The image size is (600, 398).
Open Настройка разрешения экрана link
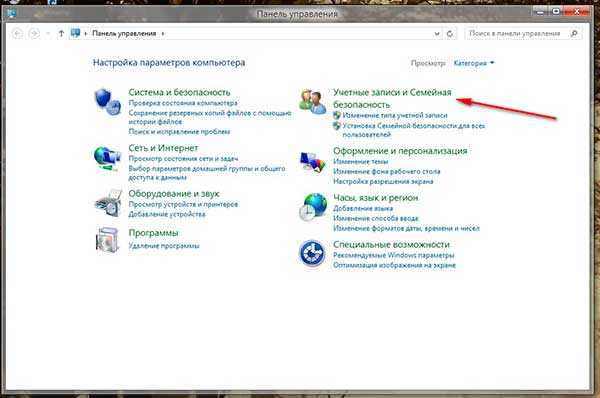pos(383,181)
